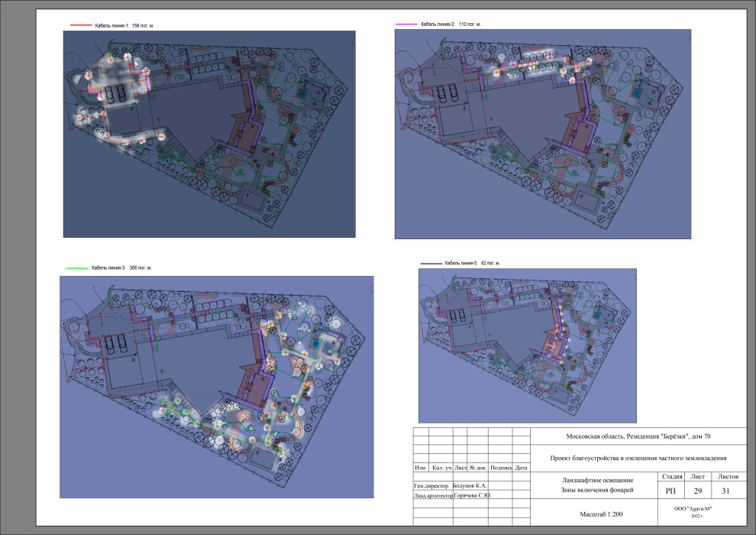This screenshot has height=535, width=756.
Task: Click the project title 'Проект благоустройства и озеленения'
Action: coord(638,459)
